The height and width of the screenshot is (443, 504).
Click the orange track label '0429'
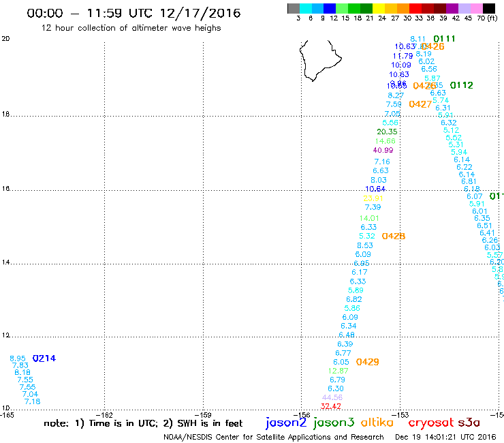pyautogui.click(x=367, y=362)
